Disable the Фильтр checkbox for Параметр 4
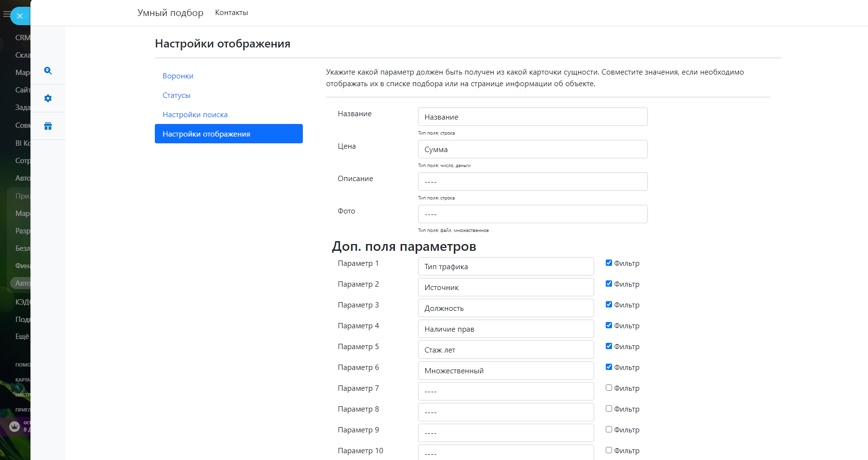This screenshot has height=460, width=868. pyautogui.click(x=609, y=325)
